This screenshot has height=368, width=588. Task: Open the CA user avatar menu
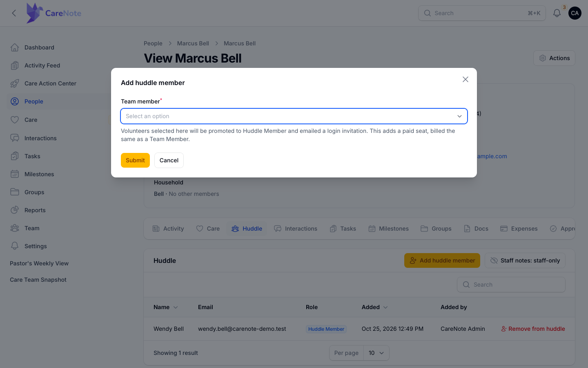(x=575, y=13)
